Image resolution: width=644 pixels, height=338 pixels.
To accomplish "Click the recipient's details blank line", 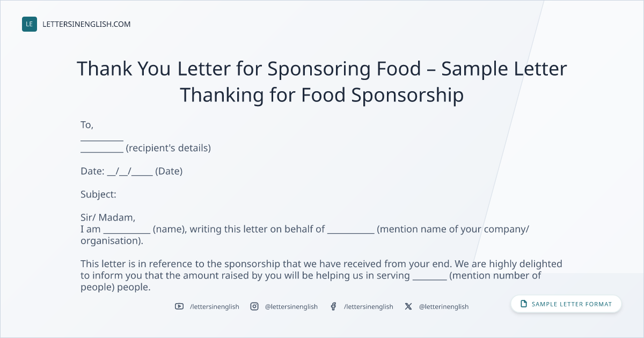I will (102, 151).
